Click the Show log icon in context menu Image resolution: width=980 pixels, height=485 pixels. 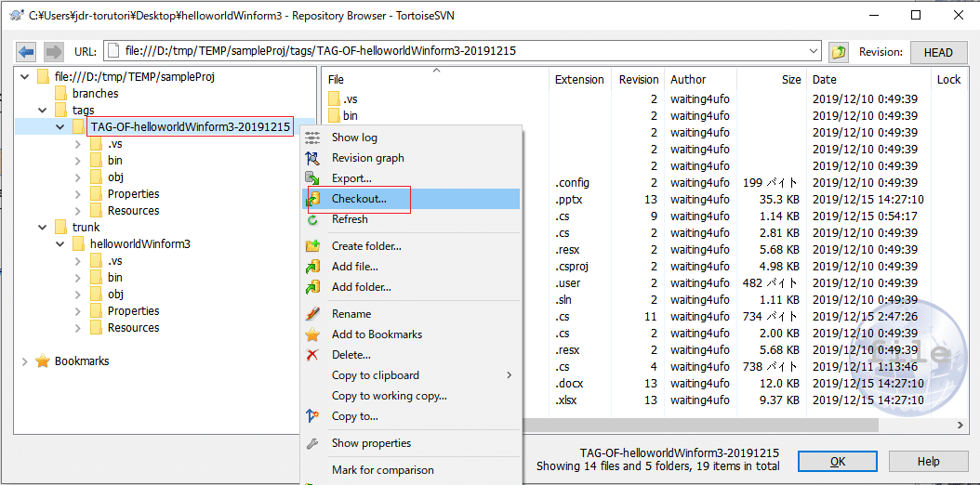pos(312,138)
